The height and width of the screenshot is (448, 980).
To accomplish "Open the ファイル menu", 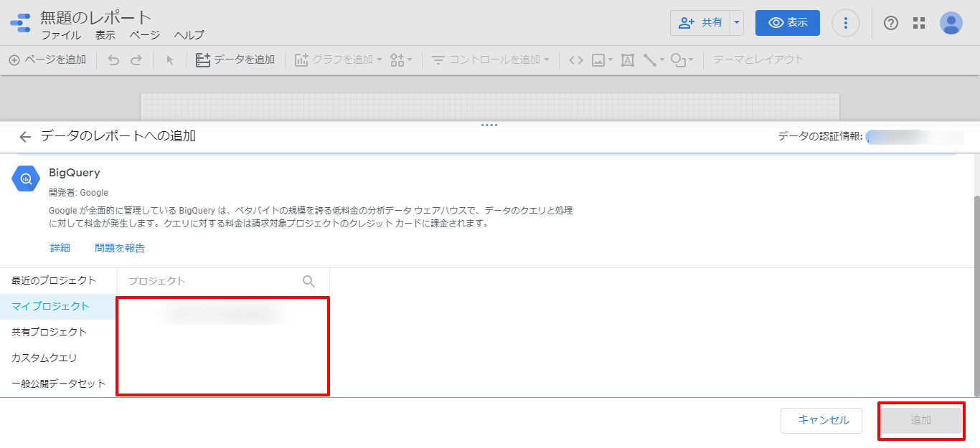I will coord(61,35).
